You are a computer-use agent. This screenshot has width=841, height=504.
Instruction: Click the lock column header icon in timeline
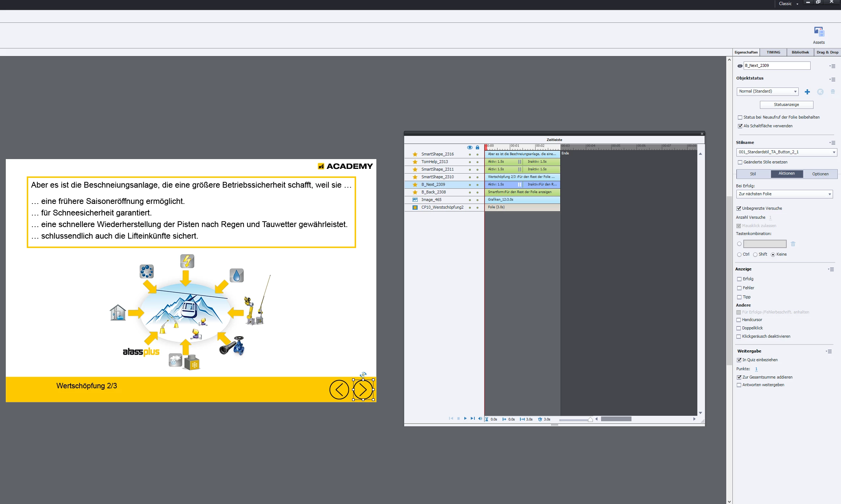click(477, 148)
